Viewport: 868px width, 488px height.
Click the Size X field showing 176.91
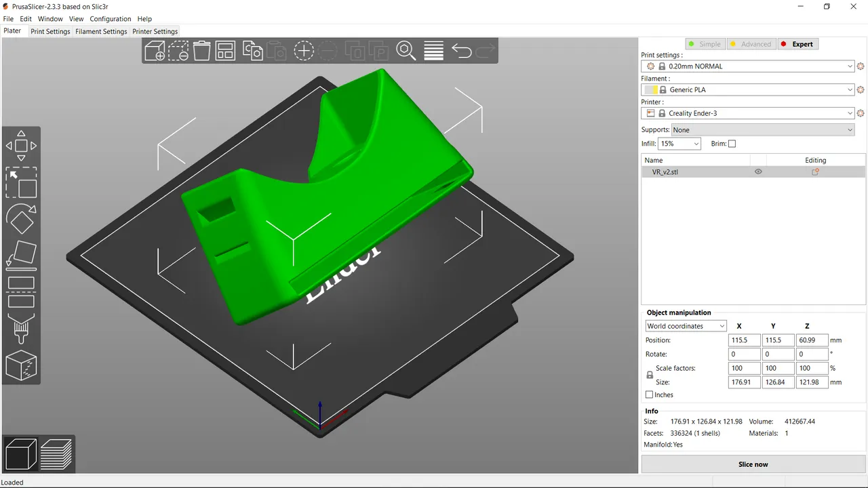coord(744,382)
